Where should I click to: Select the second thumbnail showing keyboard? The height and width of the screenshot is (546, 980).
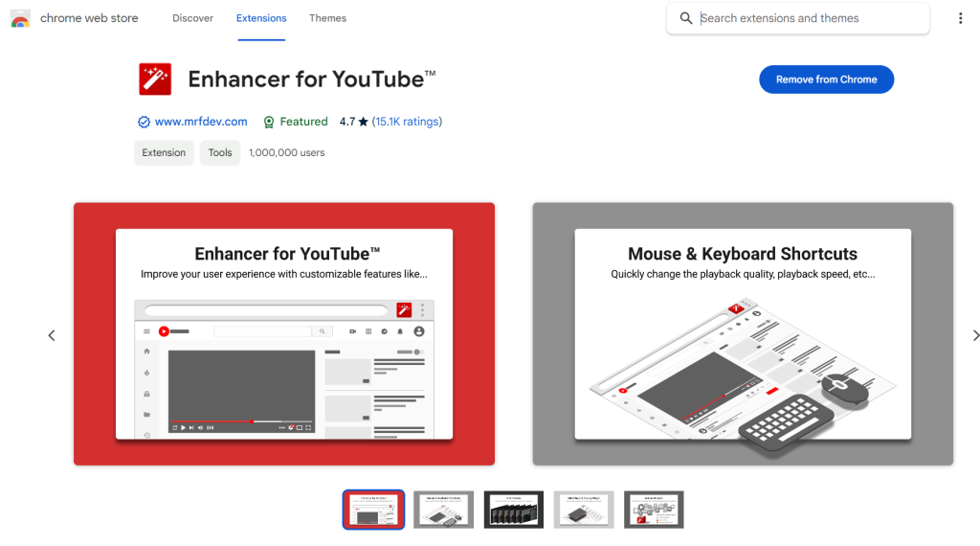click(x=444, y=510)
